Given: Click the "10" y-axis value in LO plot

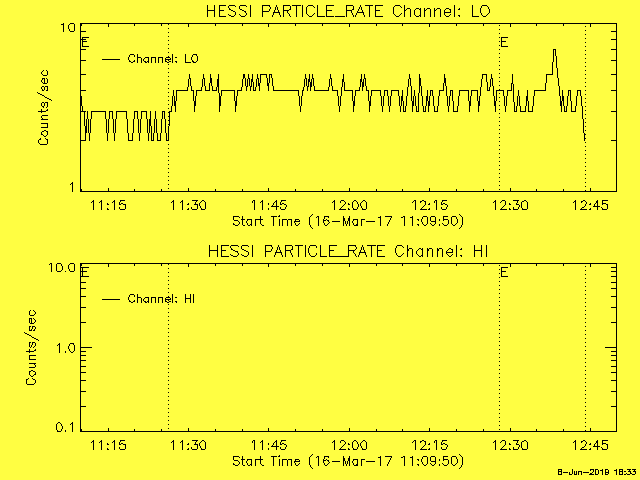Looking at the screenshot, I should pos(68,28).
